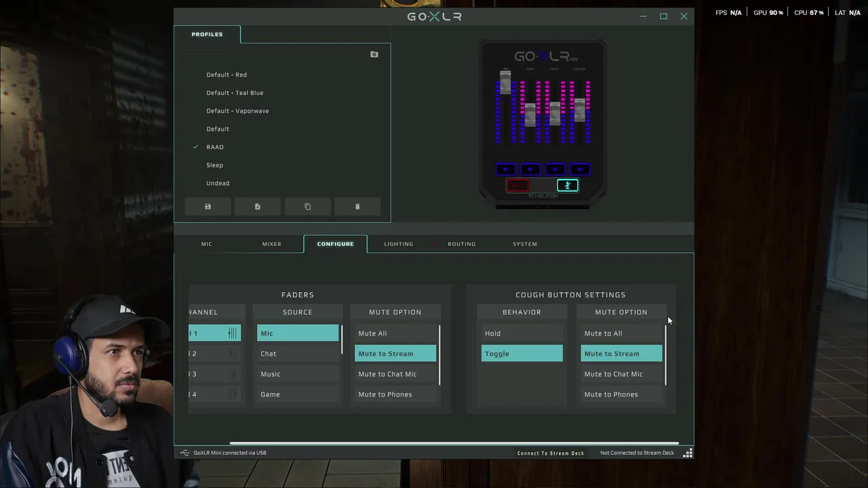Set fader mute option to Mute to Chat Mic

click(395, 373)
